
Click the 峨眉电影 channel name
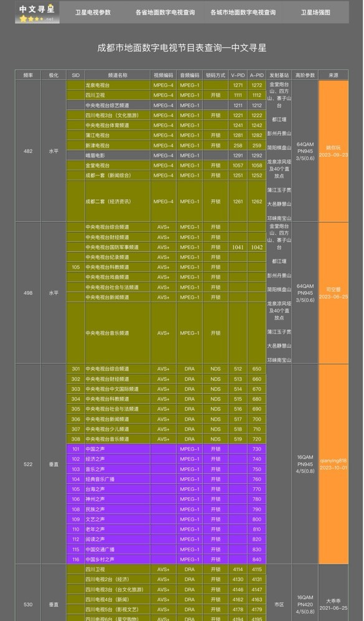coord(95,156)
